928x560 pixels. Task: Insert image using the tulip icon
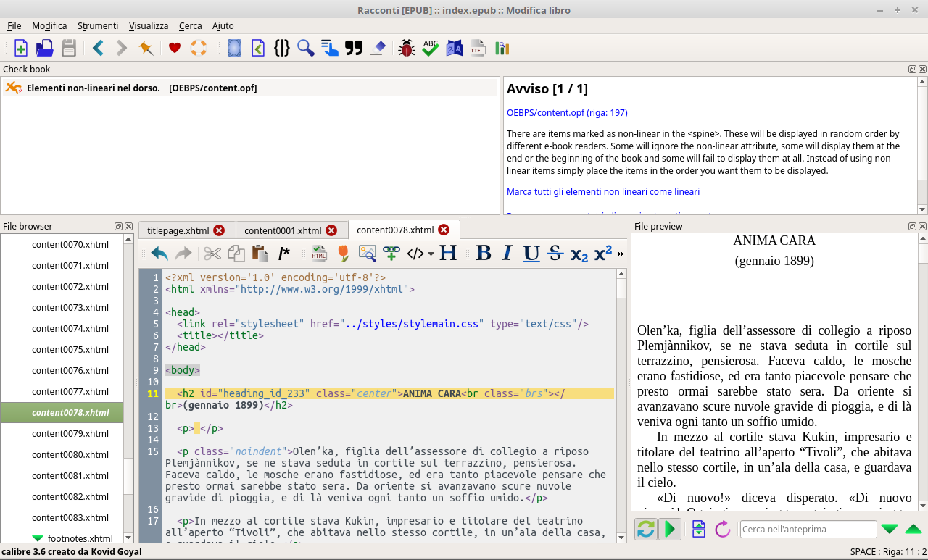(x=343, y=253)
